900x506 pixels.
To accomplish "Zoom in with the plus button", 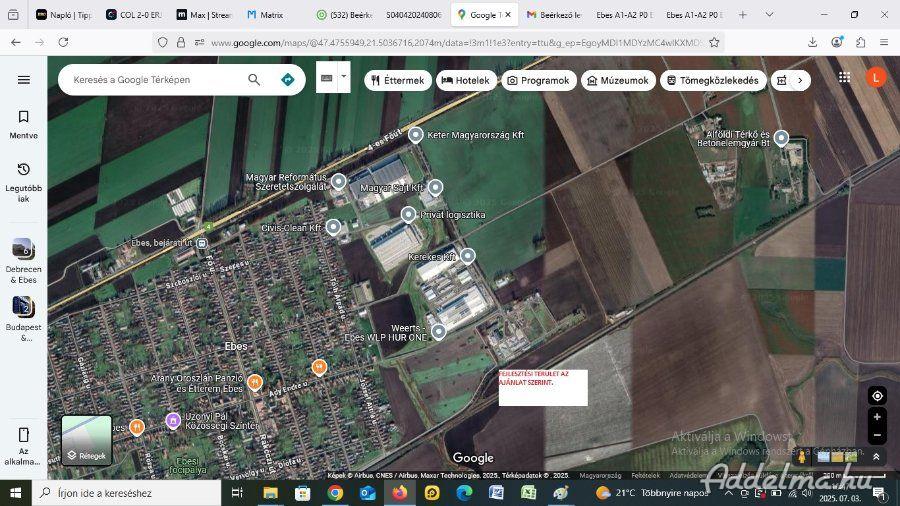I will tap(877, 417).
